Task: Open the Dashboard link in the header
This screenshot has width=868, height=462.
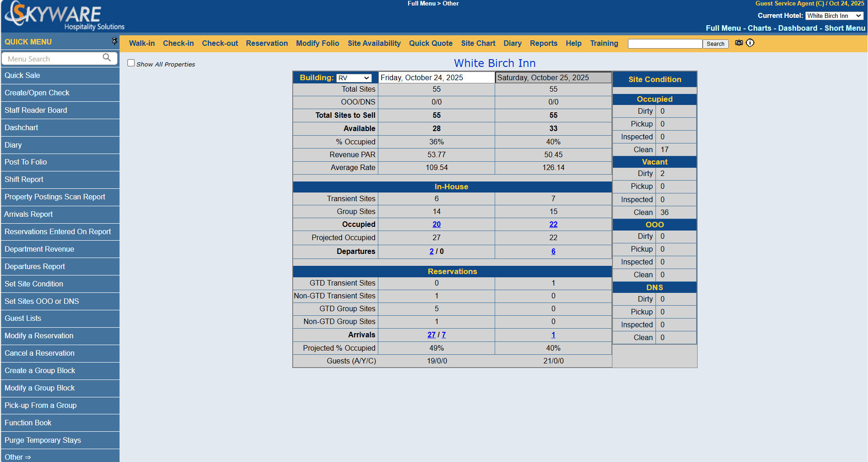Action: (797, 28)
